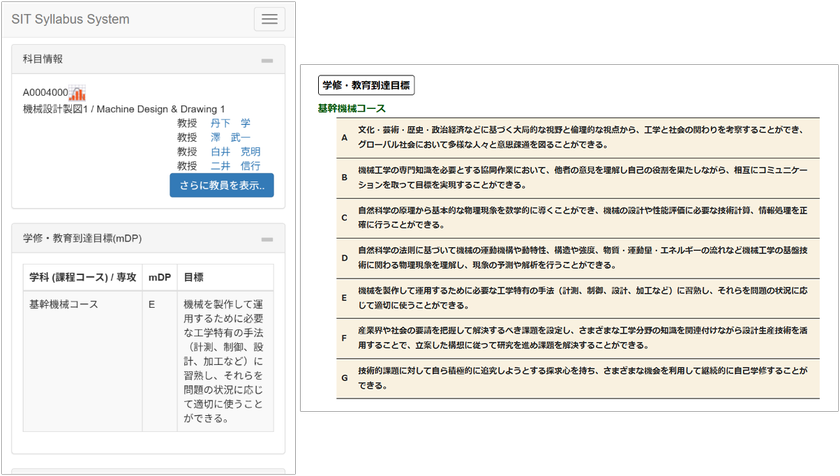Open professor 二井 信行 link
Screen dimensions: 840x476
coord(235,166)
